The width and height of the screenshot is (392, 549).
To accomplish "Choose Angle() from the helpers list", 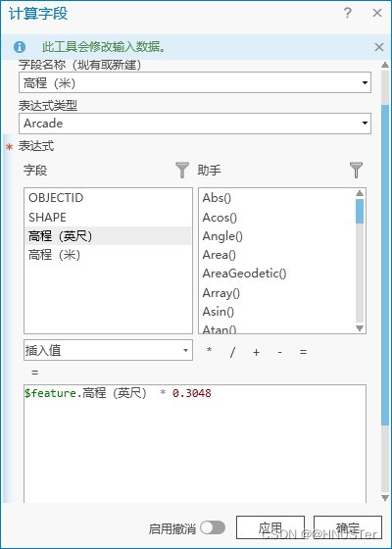I will click(222, 236).
